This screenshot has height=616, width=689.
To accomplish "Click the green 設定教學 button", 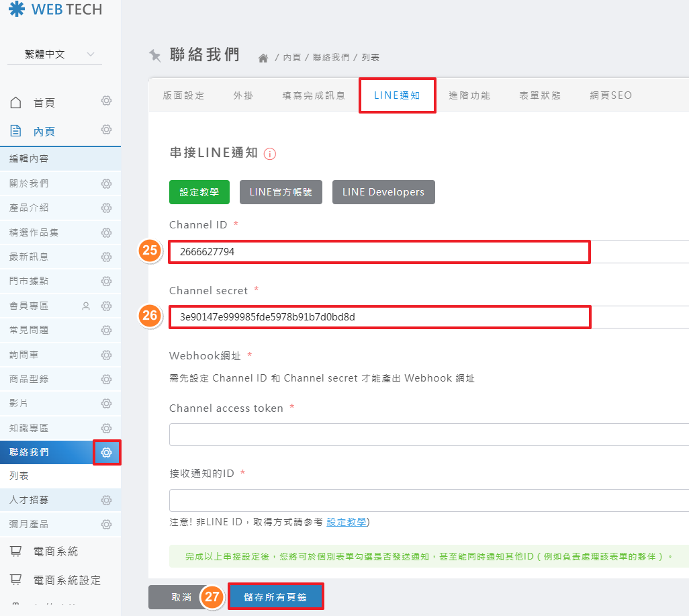I will tap(199, 192).
